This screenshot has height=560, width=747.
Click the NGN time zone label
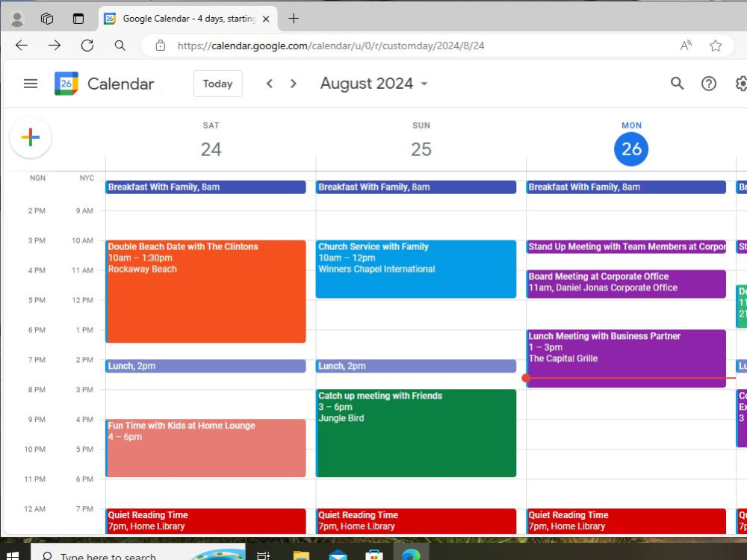[37, 178]
